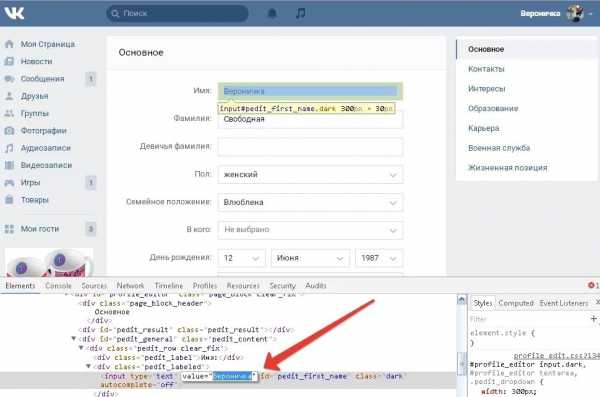Click the Сообщения unread counter badge
Screen dimensions: 600x397
click(91, 79)
